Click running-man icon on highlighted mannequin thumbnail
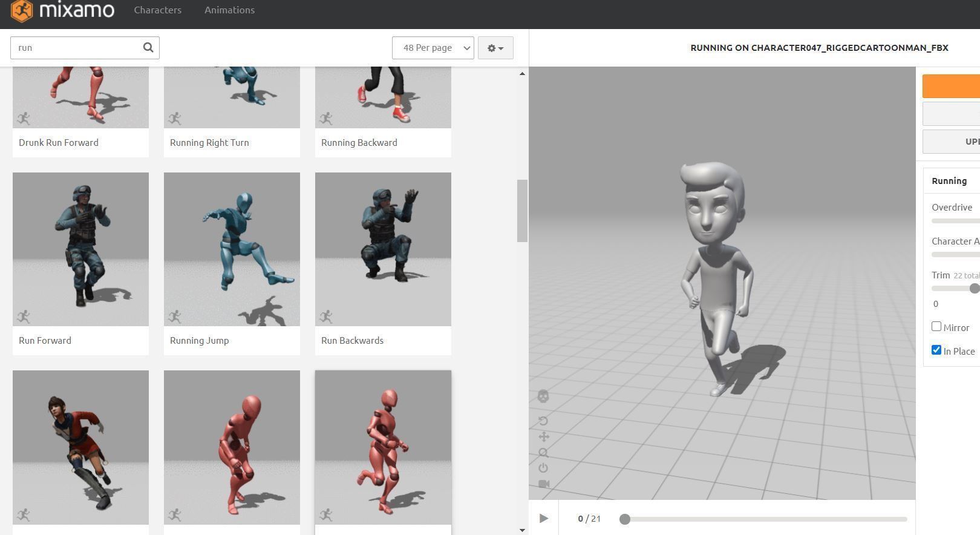The width and height of the screenshot is (980, 535). coord(326,514)
